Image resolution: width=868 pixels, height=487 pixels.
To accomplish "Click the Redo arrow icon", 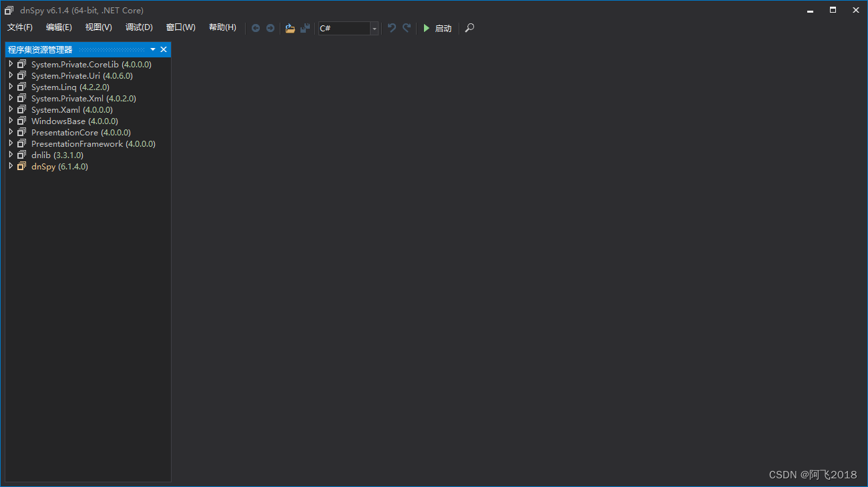I will [407, 28].
